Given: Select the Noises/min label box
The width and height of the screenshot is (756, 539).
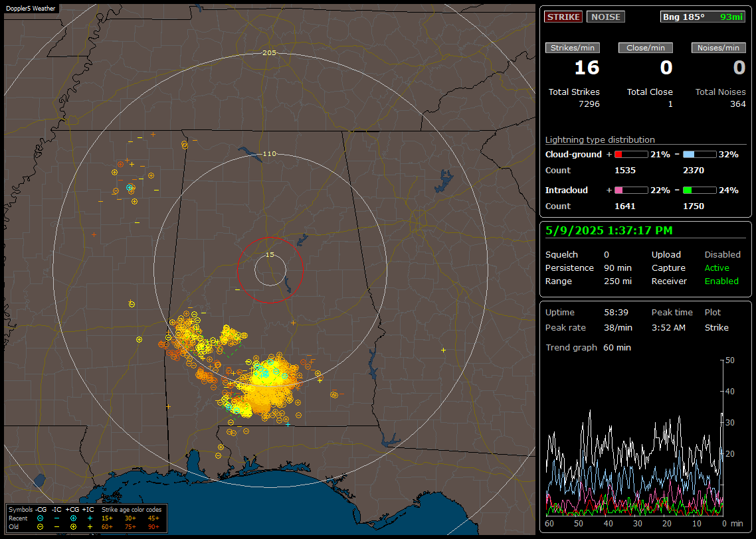Looking at the screenshot, I should pyautogui.click(x=718, y=48).
